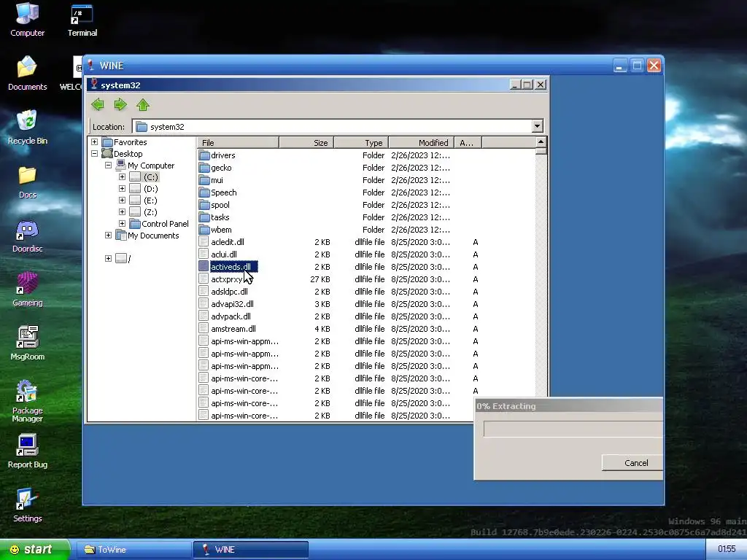Switch to WINE taskbar button
The image size is (747, 560).
click(x=251, y=550)
